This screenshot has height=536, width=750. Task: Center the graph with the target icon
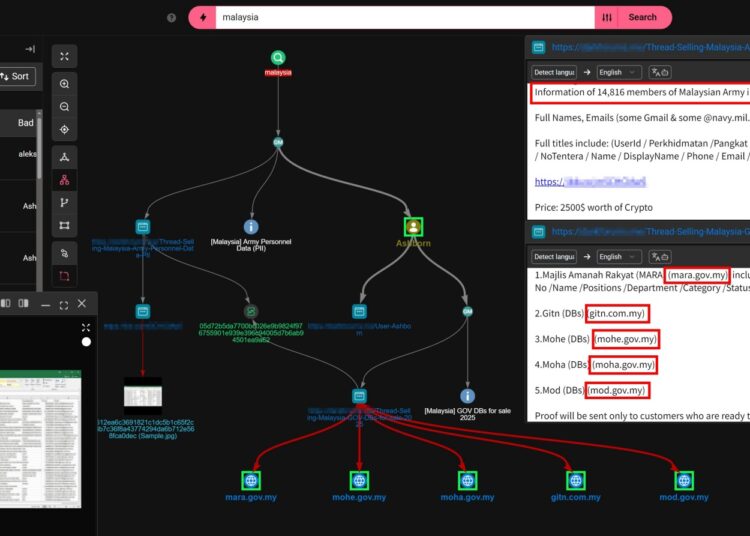coord(64,129)
